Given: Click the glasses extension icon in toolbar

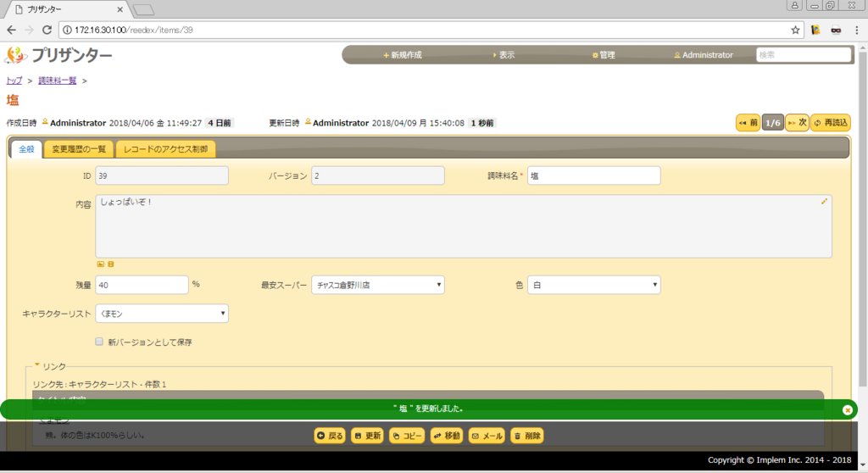Looking at the screenshot, I should tap(836, 30).
